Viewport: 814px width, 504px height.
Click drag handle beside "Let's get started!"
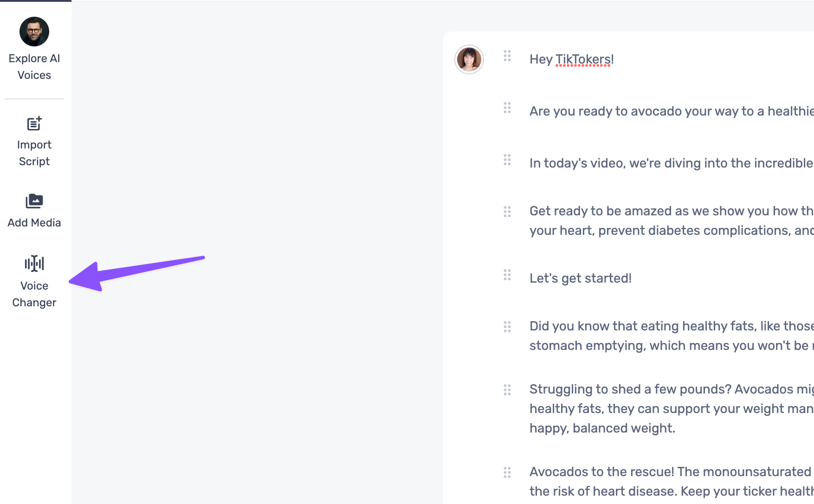[x=507, y=275]
